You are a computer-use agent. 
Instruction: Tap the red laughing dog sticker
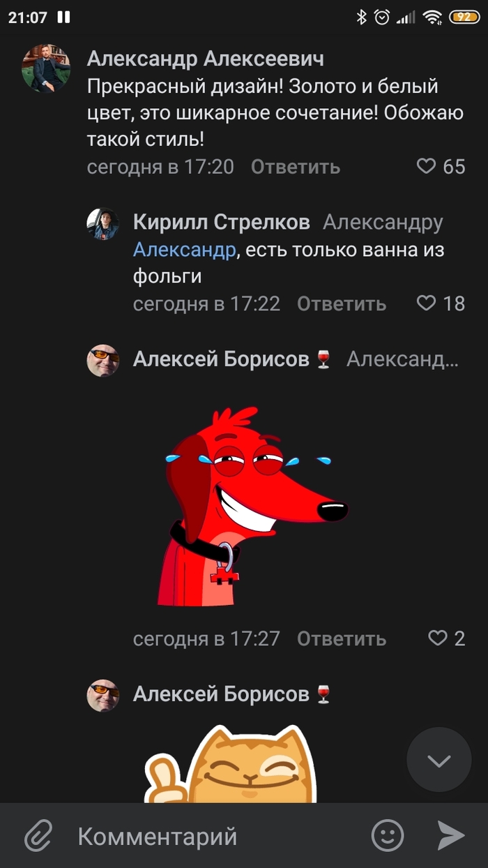point(250,507)
